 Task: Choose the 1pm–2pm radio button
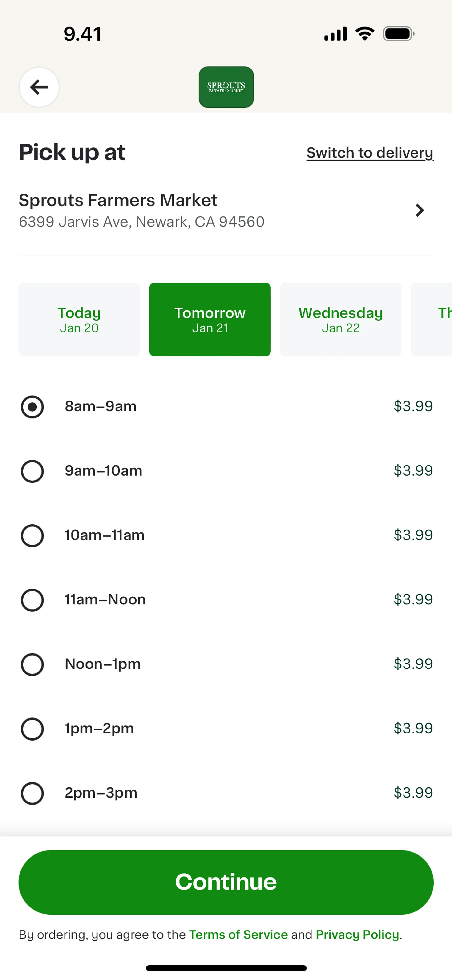32,729
